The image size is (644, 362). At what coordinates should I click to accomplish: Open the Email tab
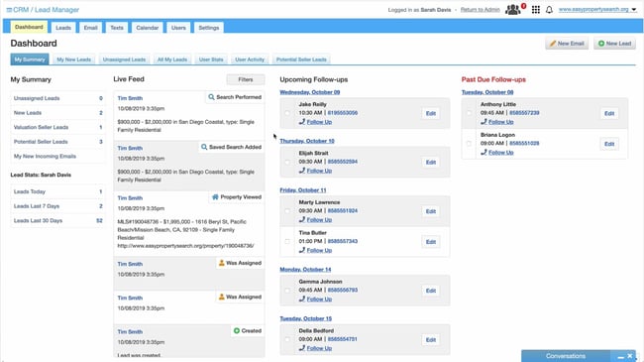tap(90, 28)
